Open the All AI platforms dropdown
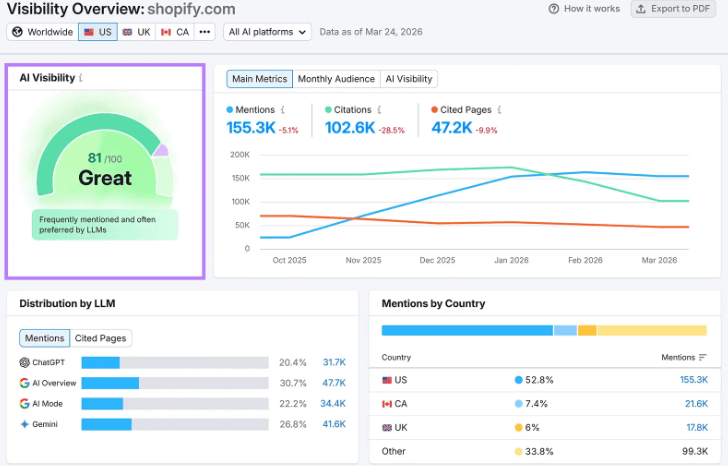The image size is (728, 466). point(267,32)
